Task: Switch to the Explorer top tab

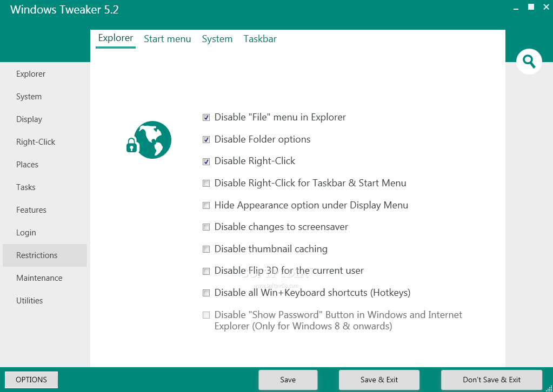Action: point(116,38)
